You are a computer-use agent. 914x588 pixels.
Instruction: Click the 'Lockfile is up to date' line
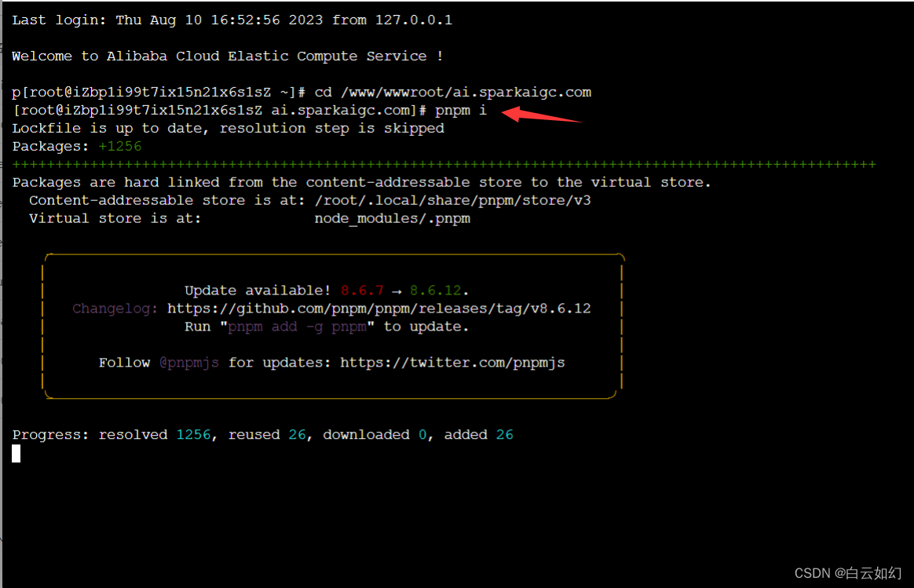(228, 128)
